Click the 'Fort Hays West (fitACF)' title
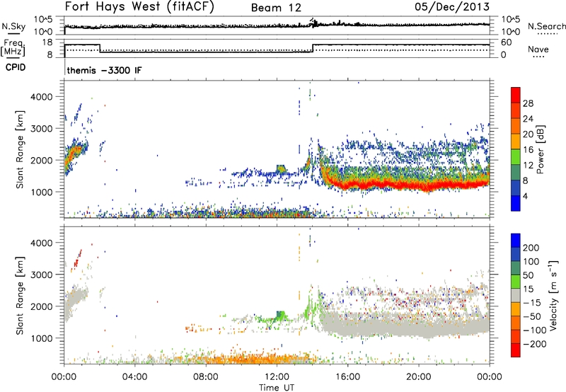The height and width of the screenshot is (392, 566). click(x=139, y=7)
